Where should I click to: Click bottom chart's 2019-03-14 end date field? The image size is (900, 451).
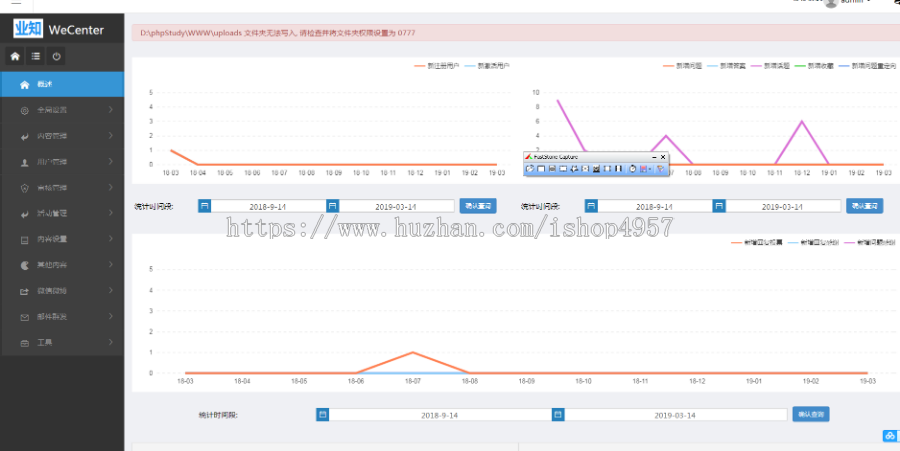[x=676, y=415]
